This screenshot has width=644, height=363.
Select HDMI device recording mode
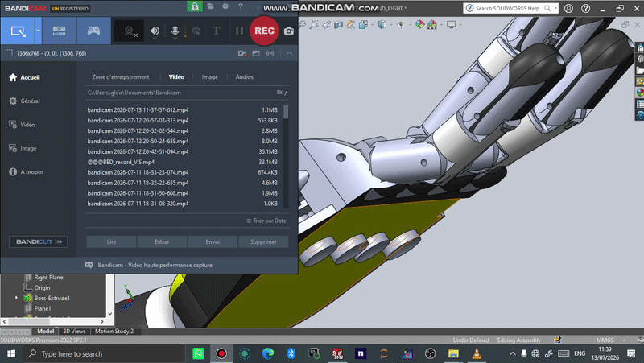[59, 31]
